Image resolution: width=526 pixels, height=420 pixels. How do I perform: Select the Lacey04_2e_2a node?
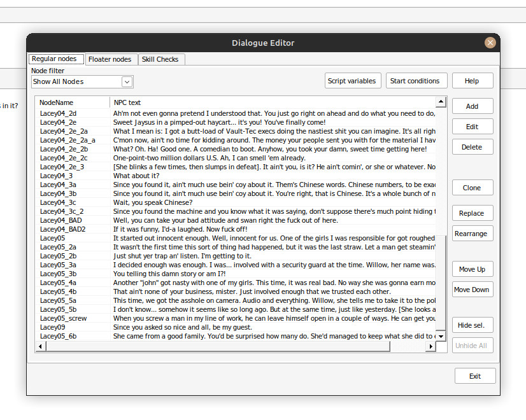[x=236, y=131]
